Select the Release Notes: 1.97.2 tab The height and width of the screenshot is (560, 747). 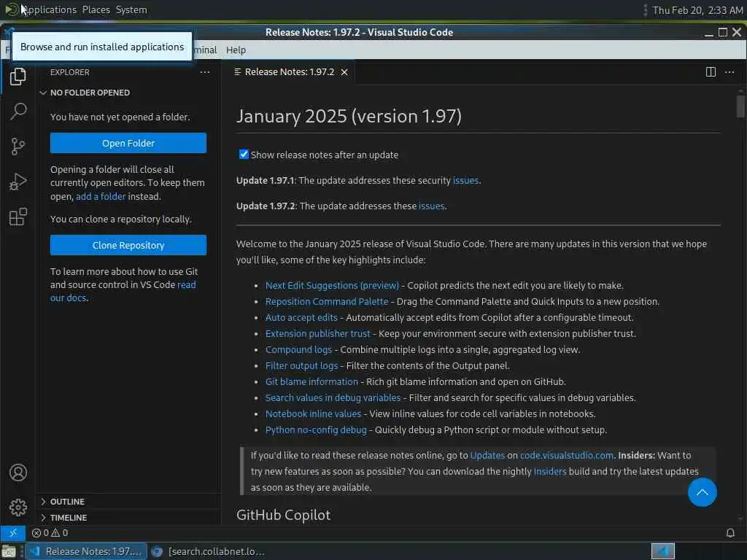coord(290,72)
